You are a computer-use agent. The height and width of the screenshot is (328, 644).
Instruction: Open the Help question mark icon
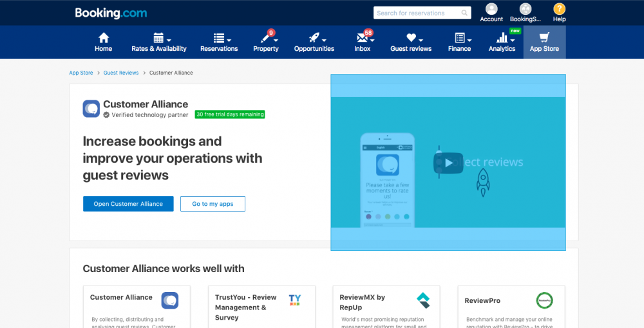coord(559,9)
